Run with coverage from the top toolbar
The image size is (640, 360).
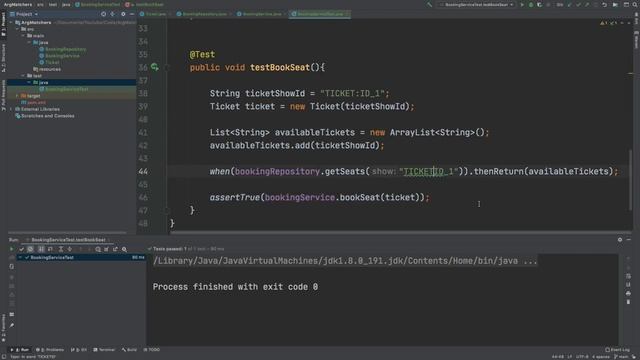(540, 4)
